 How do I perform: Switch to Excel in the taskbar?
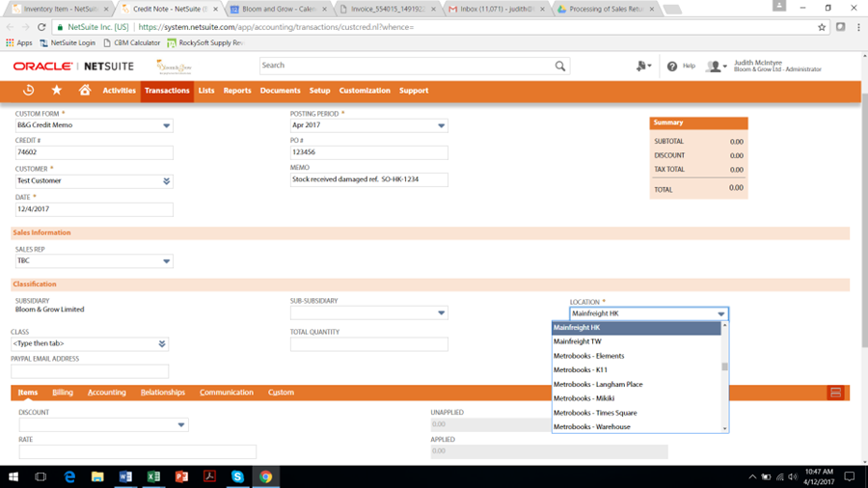[153, 477]
